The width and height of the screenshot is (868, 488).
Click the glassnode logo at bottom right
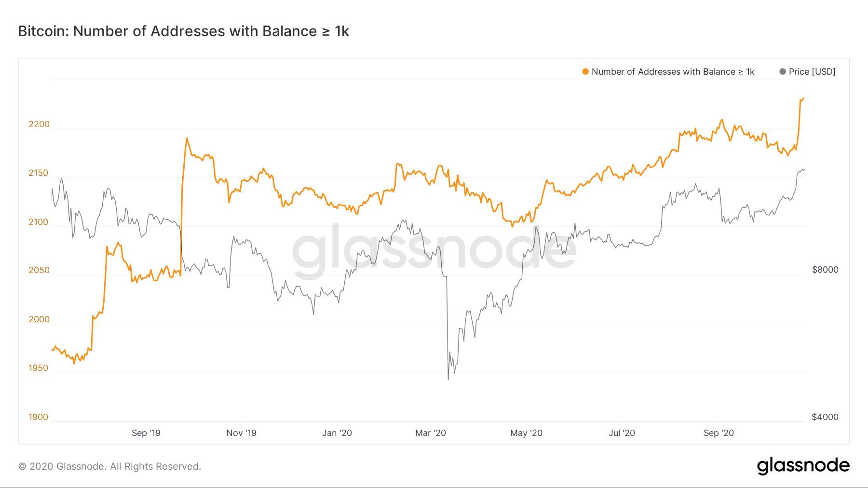tap(803, 465)
